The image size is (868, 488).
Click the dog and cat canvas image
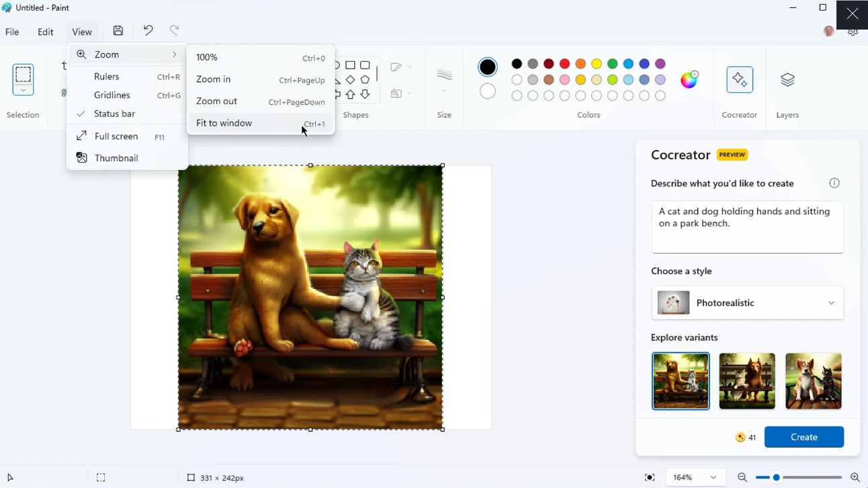[310, 297]
